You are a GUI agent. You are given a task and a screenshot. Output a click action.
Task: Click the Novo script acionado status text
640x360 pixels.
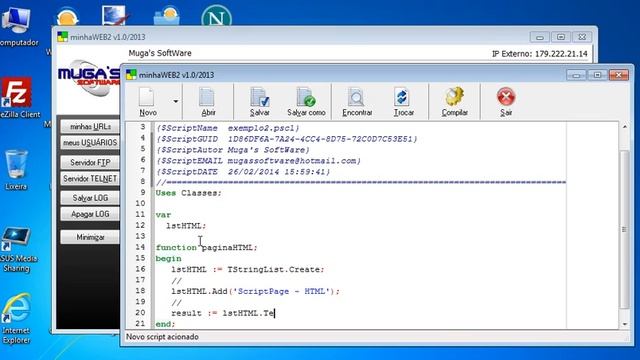[x=162, y=337]
